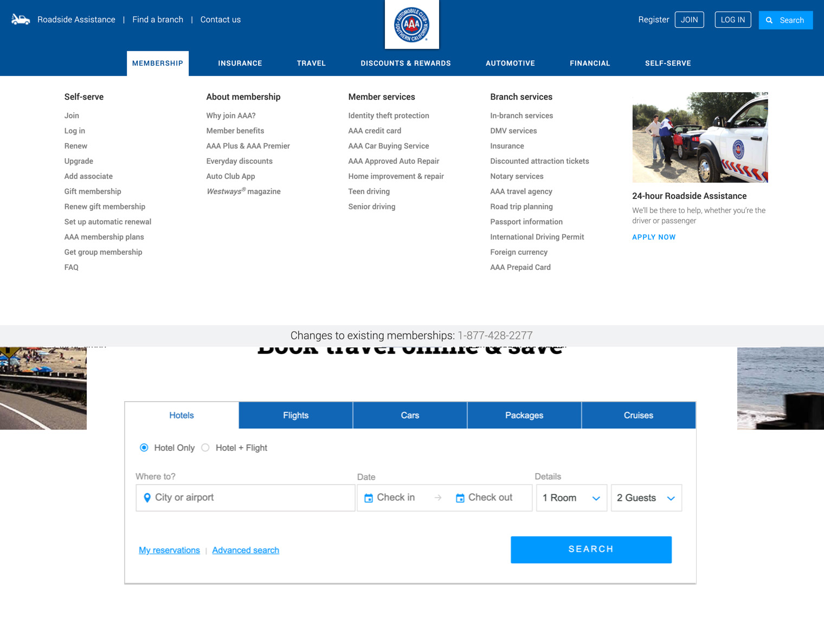Screen dimensions: 824x644
Task: Open the Financial menu
Action: click(x=590, y=63)
